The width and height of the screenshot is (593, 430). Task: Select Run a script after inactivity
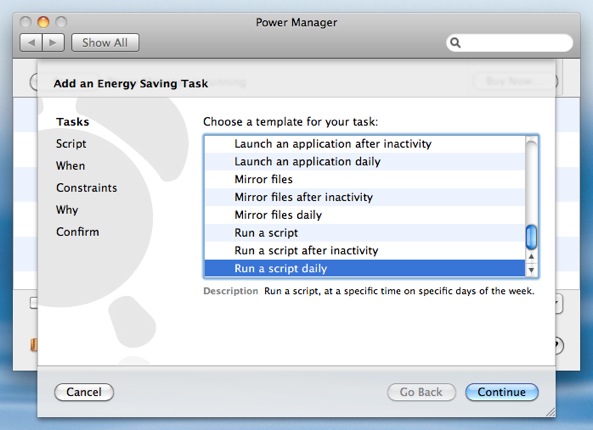click(x=365, y=250)
